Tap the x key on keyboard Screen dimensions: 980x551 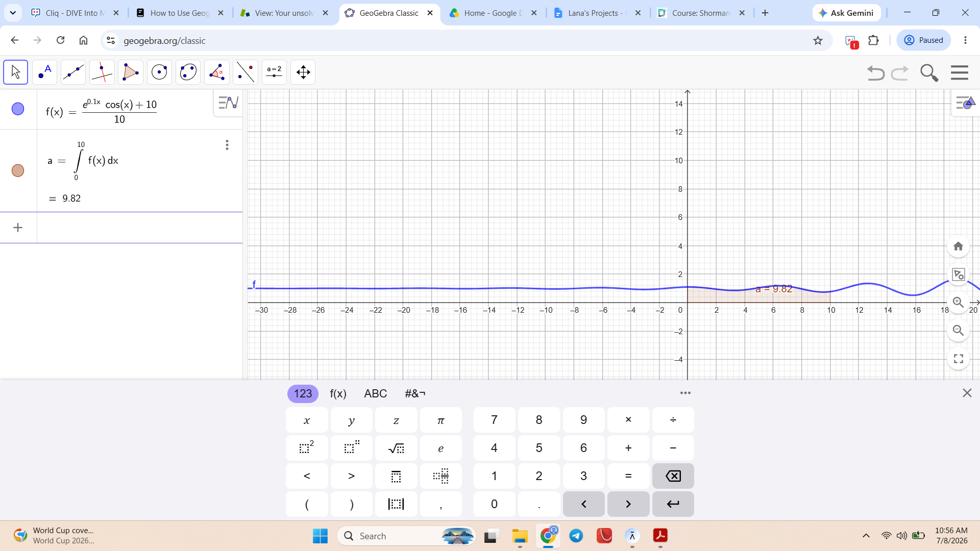pyautogui.click(x=307, y=420)
